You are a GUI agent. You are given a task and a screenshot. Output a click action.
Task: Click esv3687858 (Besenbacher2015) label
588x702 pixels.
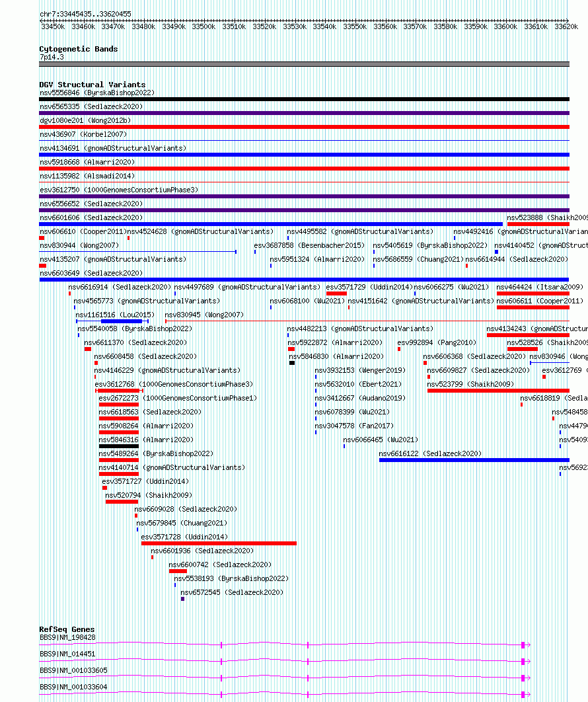pos(309,245)
